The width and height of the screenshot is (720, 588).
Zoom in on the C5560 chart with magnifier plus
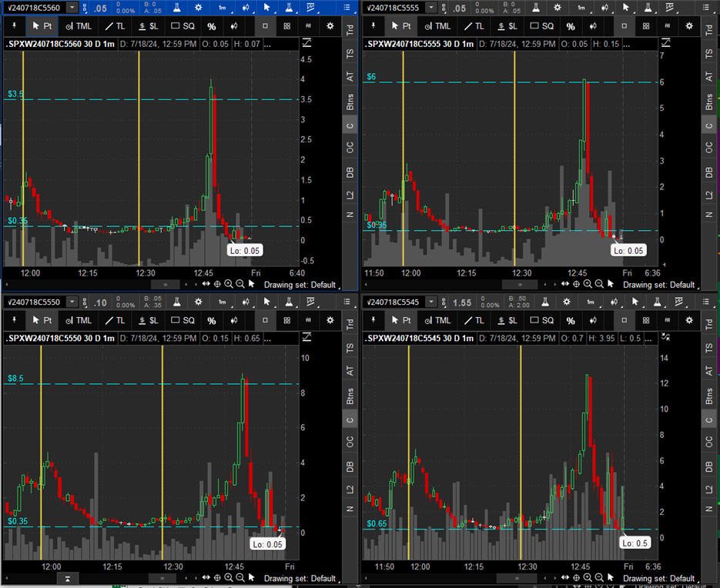[229, 284]
